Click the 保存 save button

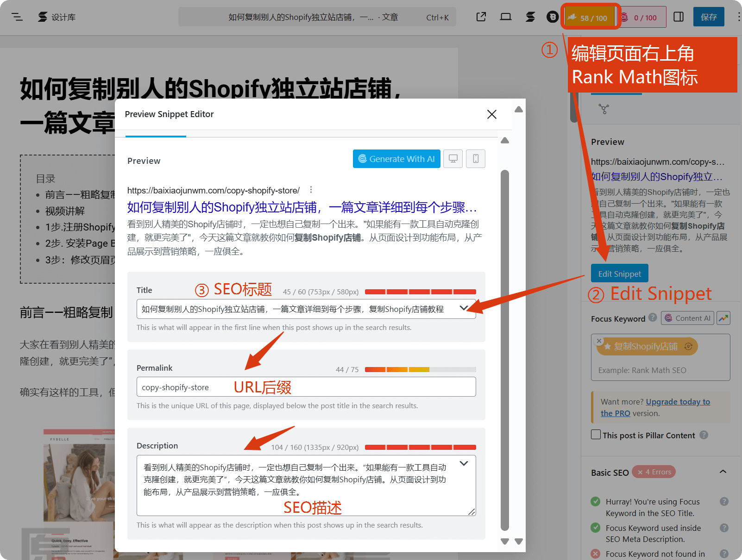coord(709,17)
